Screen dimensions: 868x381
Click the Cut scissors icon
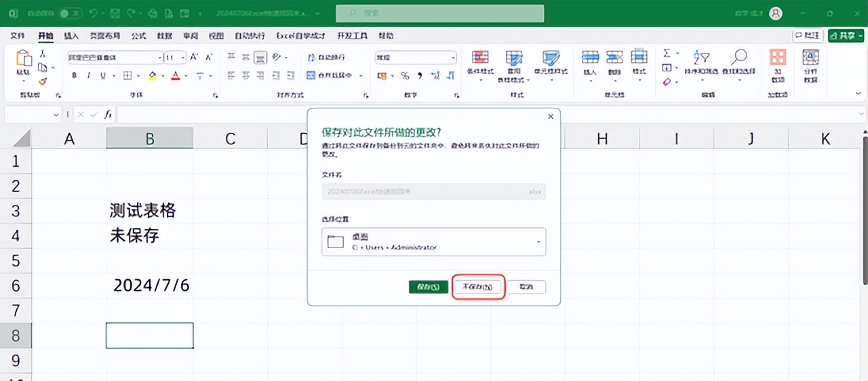click(x=43, y=54)
